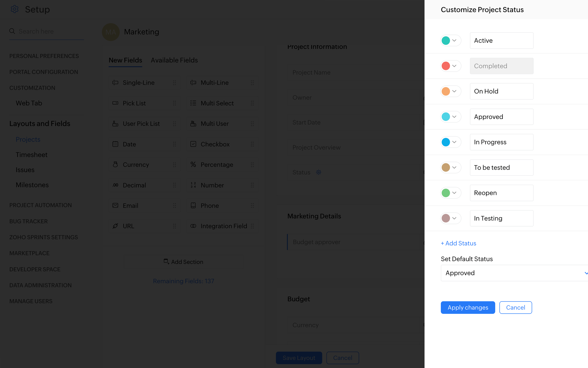This screenshot has height=368, width=588.
Task: Cancel the Customize Project Status panel
Action: tap(515, 307)
